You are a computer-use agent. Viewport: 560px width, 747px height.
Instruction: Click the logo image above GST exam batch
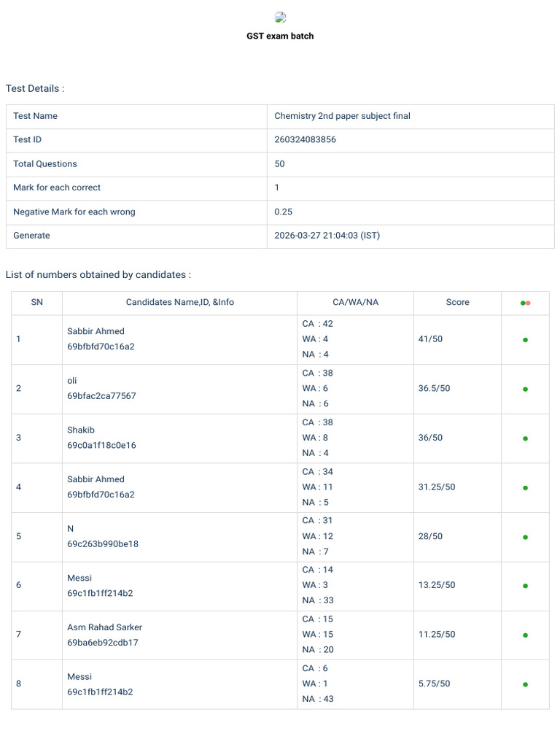click(281, 18)
